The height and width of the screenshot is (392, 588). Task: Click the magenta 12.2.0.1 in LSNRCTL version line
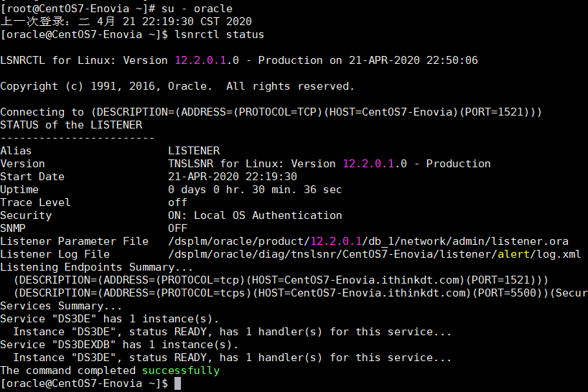(x=200, y=60)
